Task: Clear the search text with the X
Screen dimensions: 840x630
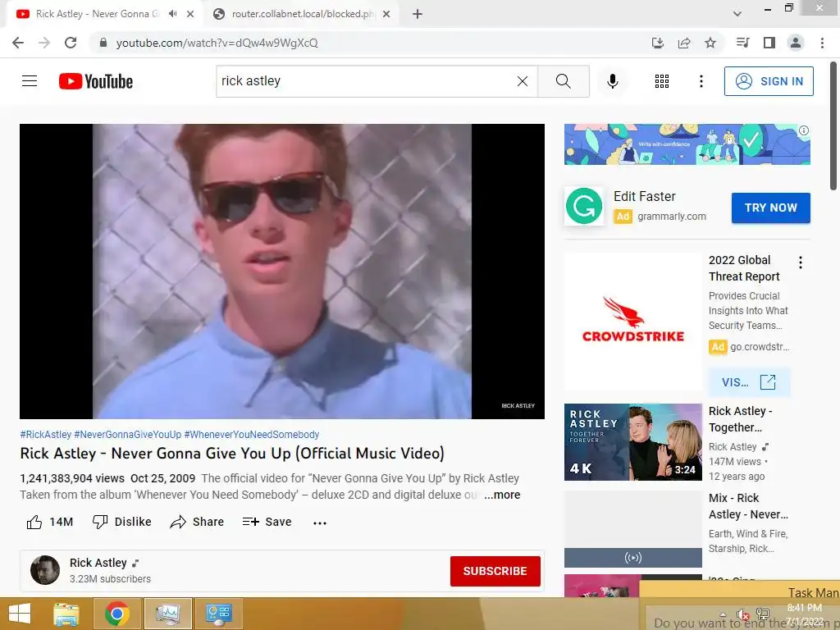Action: 523,81
